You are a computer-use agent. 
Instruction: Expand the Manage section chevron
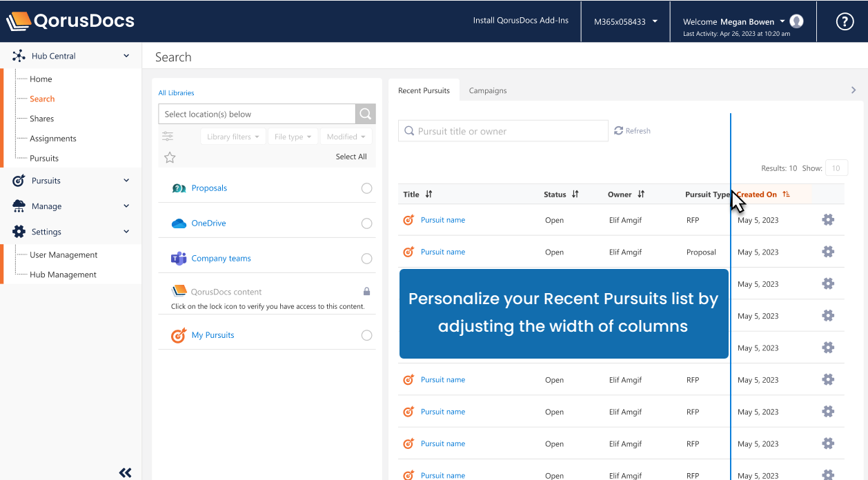126,206
